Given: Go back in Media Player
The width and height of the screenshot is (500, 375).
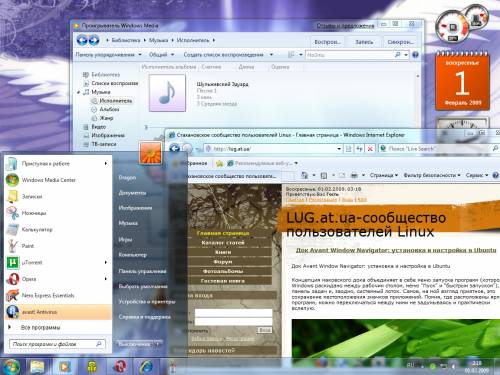Looking at the screenshot, I should [x=82, y=40].
